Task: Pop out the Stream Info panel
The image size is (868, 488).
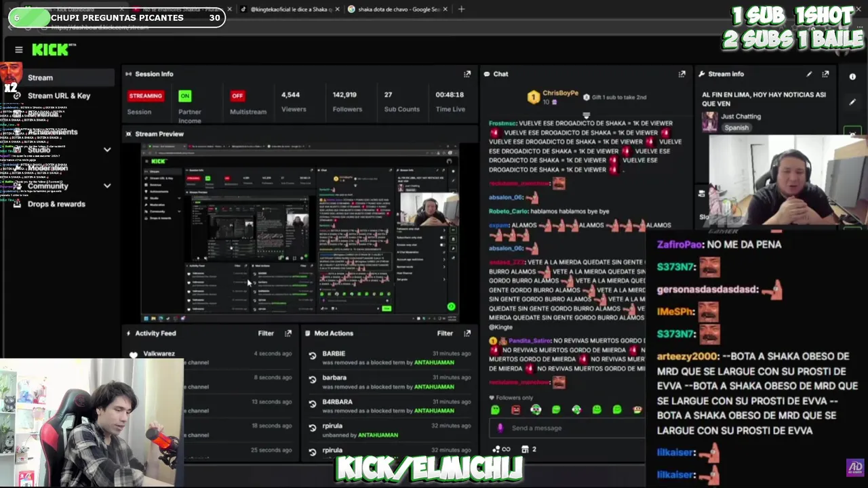Action: [825, 74]
